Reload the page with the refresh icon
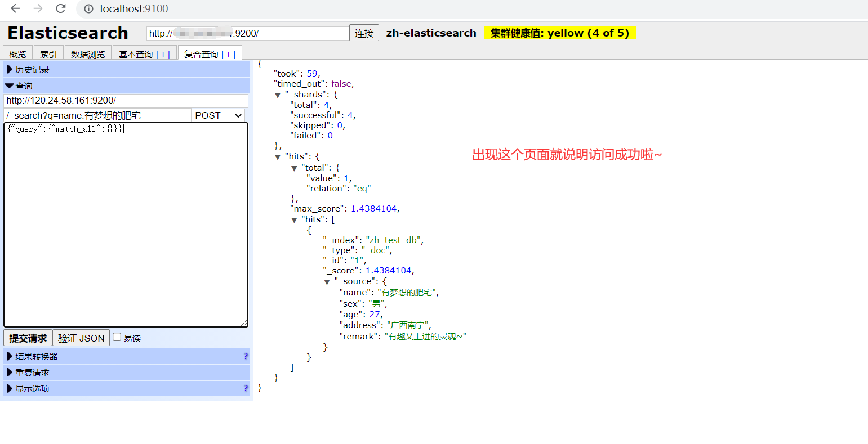The width and height of the screenshot is (868, 444). tap(61, 8)
